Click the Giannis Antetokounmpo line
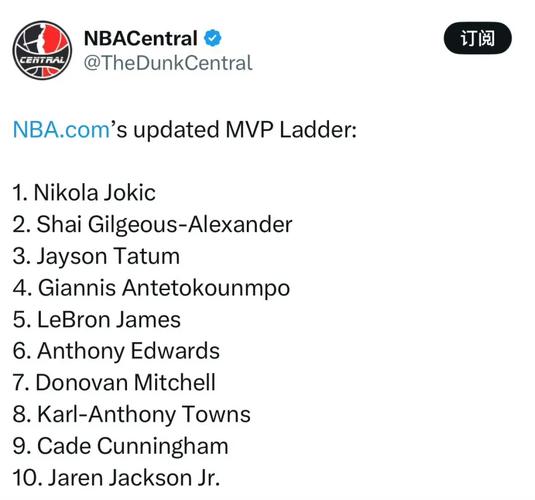The image size is (535, 500). pos(151,288)
